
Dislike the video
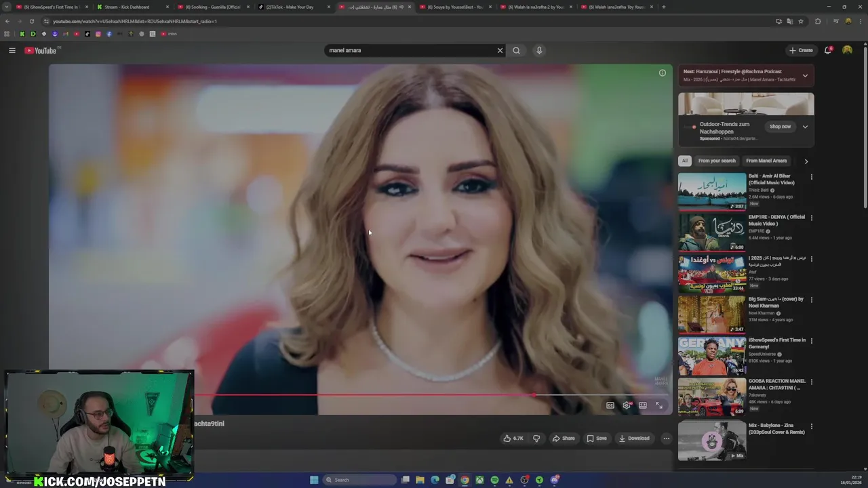point(536,439)
